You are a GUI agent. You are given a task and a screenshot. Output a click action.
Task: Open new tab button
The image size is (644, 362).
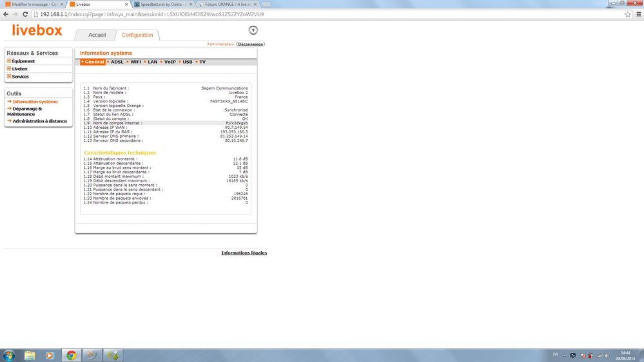click(x=266, y=4)
